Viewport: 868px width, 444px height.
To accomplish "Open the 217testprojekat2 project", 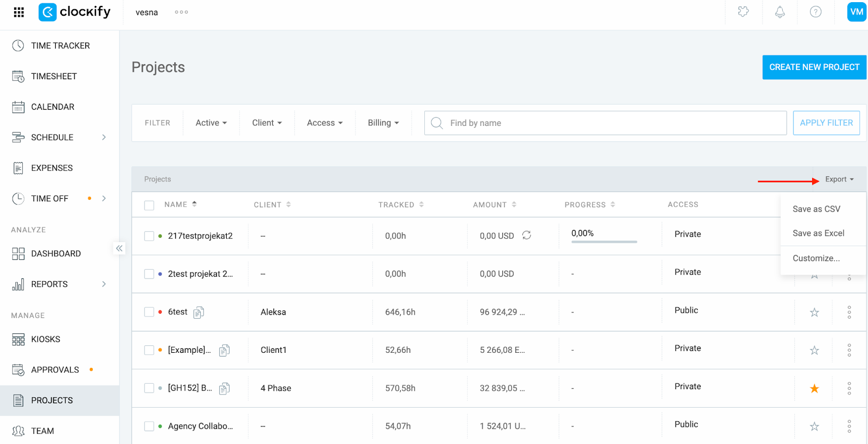I will tap(200, 236).
